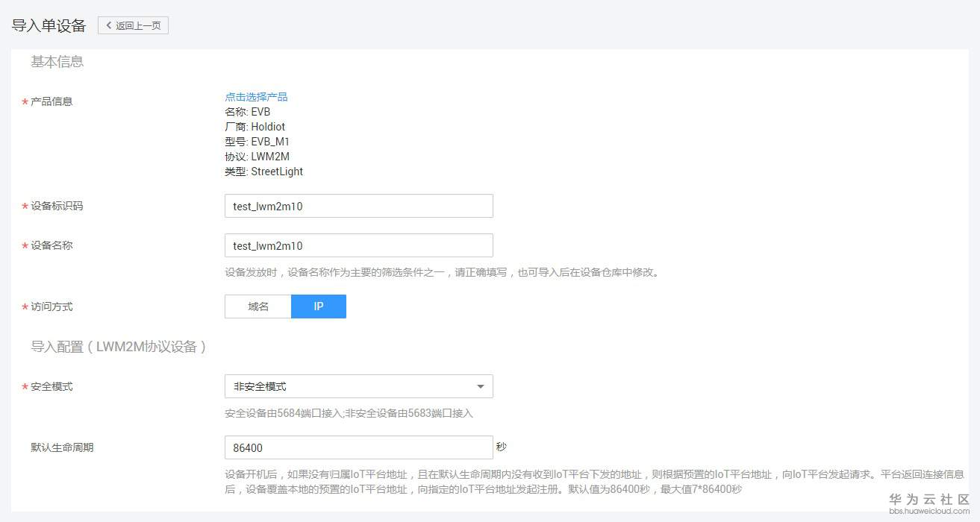The width and height of the screenshot is (980, 522).
Task: Click the 设备发放时 hint under device name
Action: pos(442,272)
